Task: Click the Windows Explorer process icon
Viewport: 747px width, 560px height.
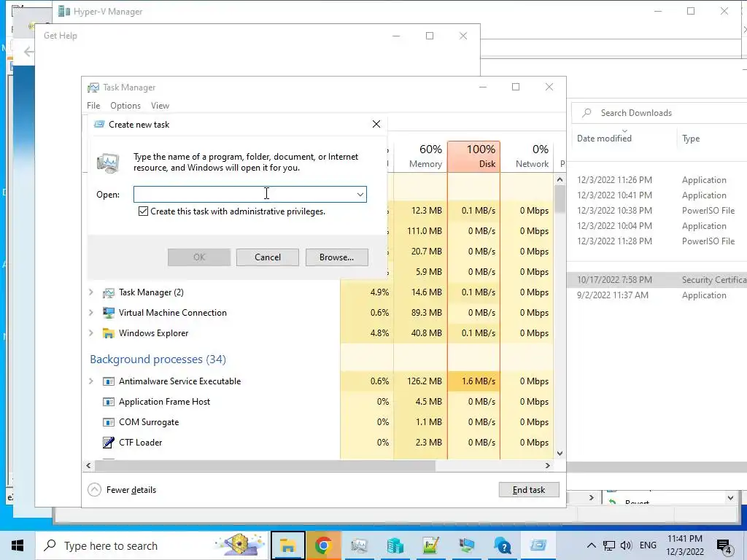Action: pos(109,333)
